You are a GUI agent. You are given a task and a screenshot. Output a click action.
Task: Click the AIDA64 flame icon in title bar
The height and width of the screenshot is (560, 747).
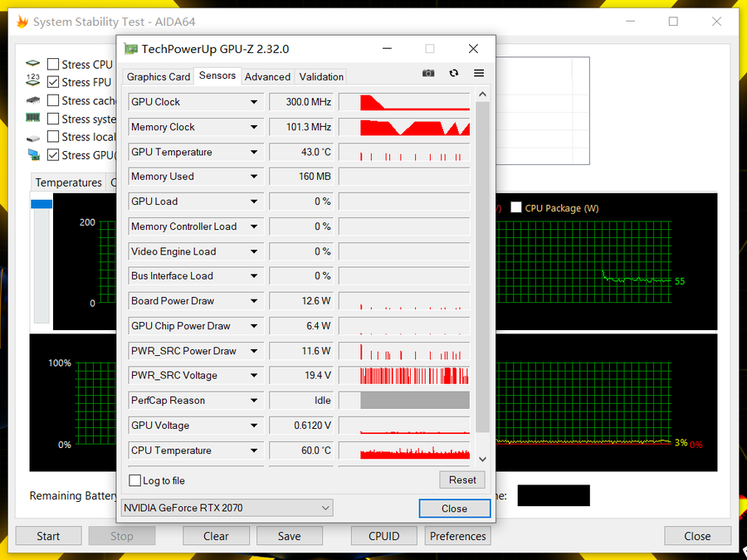pos(22,22)
